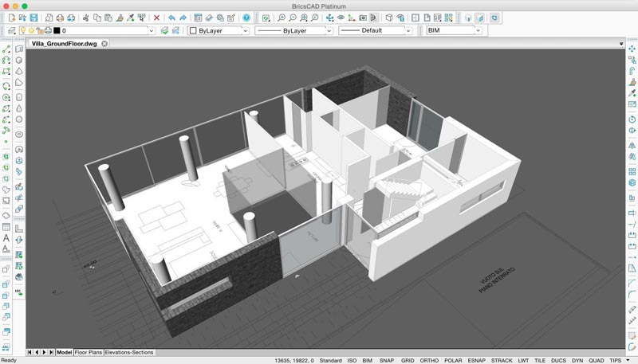
Task: Switch to the Elevations-Sections layout tab
Action: [x=129, y=352]
